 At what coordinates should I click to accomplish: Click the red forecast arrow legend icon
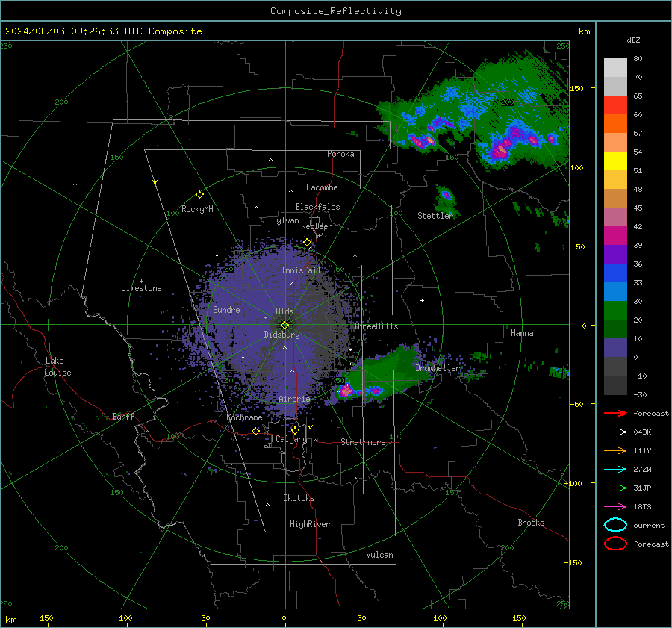point(615,413)
